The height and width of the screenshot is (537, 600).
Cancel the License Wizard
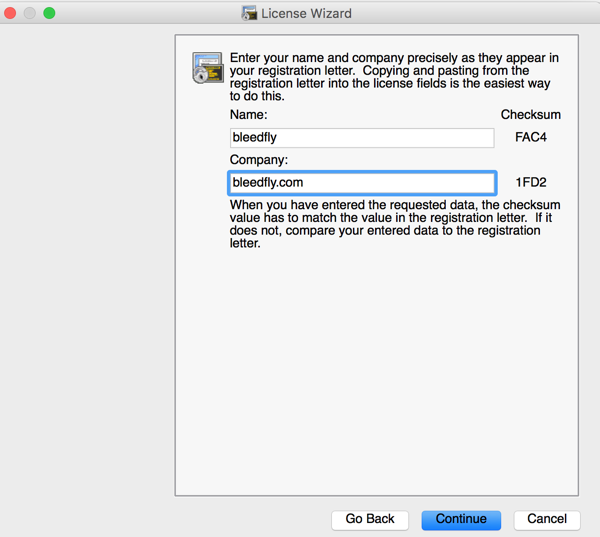point(546,519)
